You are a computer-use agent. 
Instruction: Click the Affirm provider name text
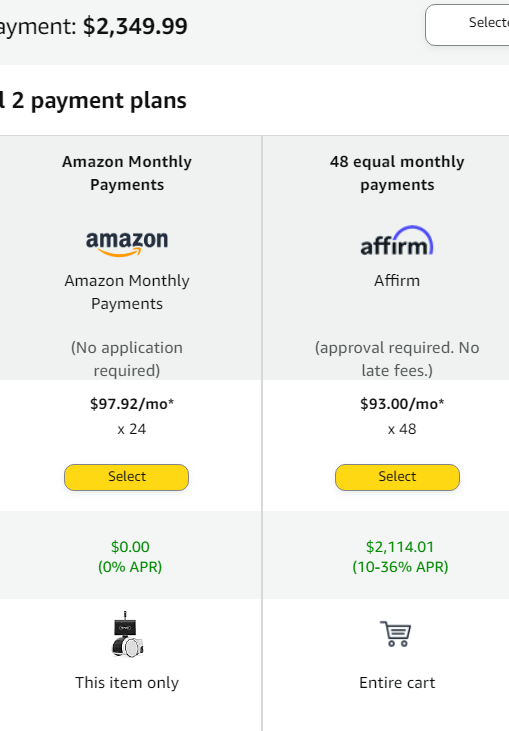click(397, 281)
